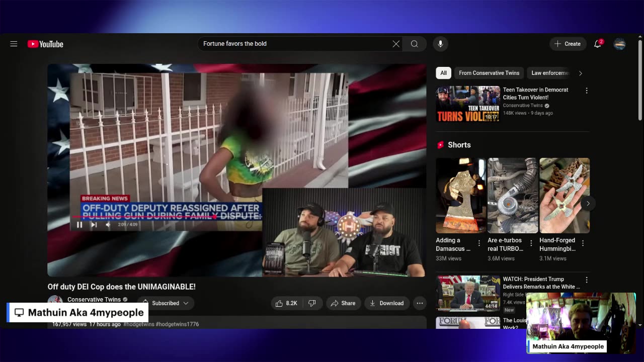Open the notifications bell
The height and width of the screenshot is (362, 644).
tap(598, 44)
